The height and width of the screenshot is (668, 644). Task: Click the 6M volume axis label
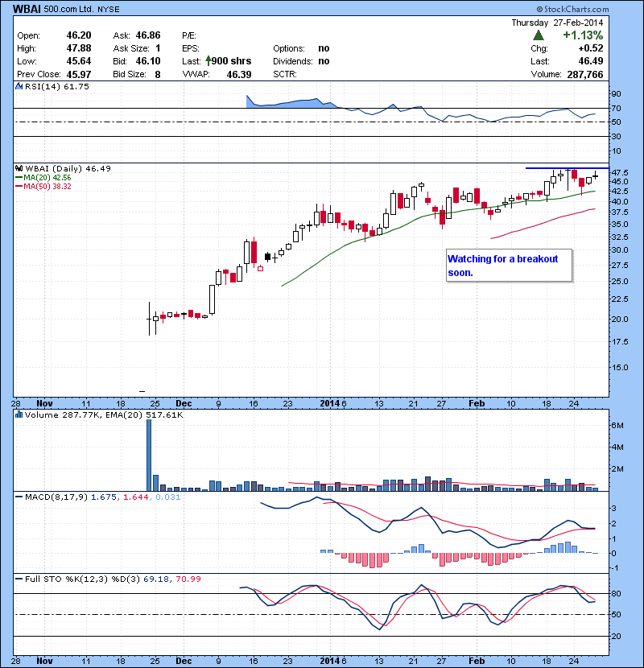617,426
